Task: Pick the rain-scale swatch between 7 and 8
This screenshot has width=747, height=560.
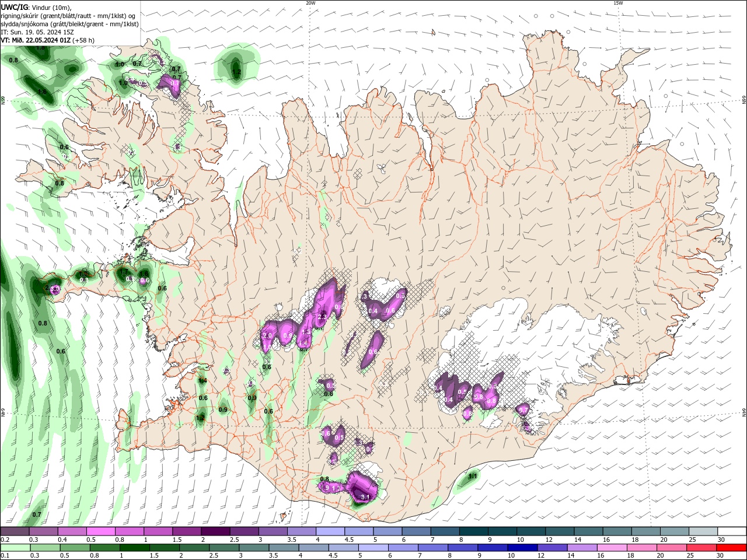Action: (433, 548)
